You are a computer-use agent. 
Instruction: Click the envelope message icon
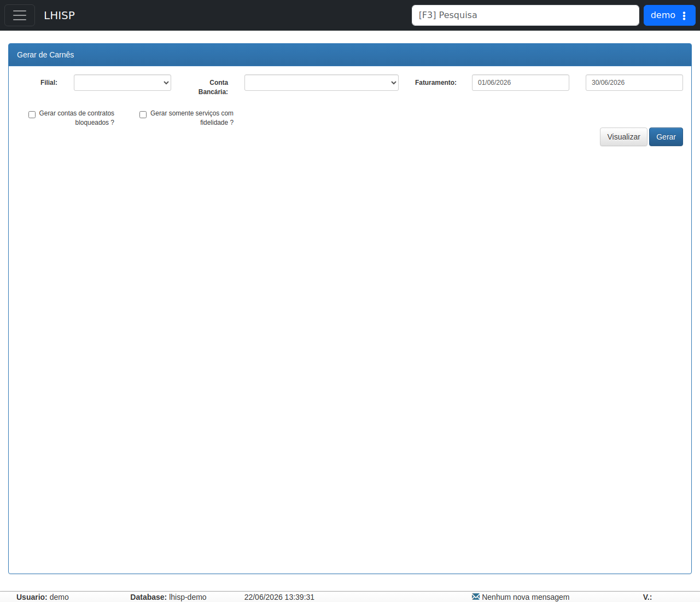tap(476, 597)
